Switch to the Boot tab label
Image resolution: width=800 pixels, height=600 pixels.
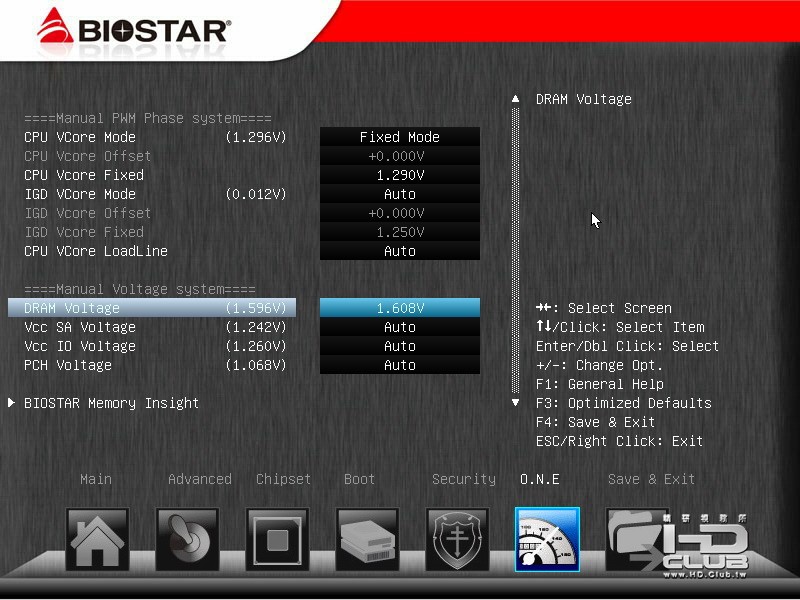pyautogui.click(x=359, y=479)
